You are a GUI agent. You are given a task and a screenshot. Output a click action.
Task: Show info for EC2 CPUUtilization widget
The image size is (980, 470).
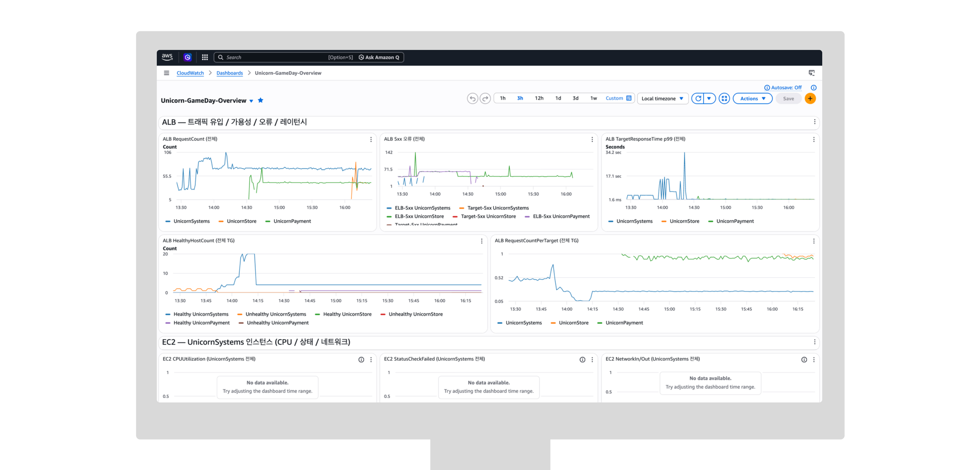(361, 360)
